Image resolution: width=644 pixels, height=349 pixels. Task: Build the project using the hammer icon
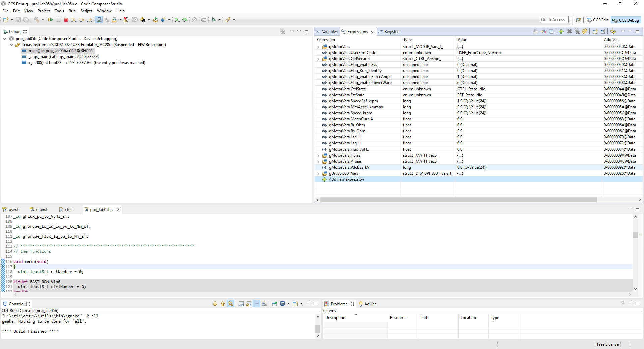tap(37, 20)
